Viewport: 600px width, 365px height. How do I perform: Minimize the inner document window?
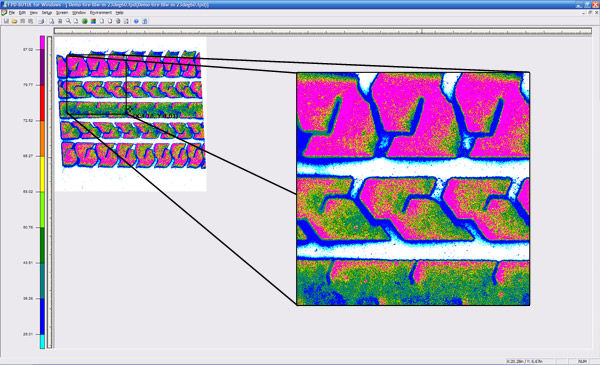[x=583, y=13]
